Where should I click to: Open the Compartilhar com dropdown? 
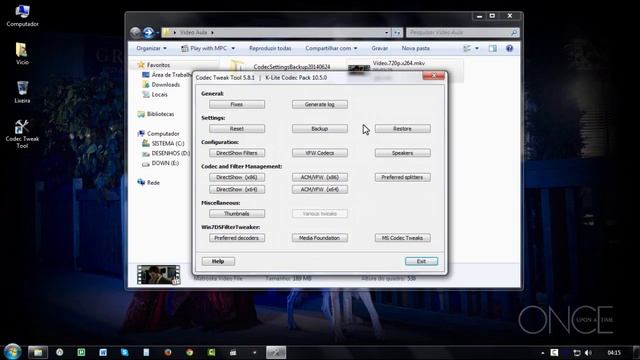coord(331,48)
